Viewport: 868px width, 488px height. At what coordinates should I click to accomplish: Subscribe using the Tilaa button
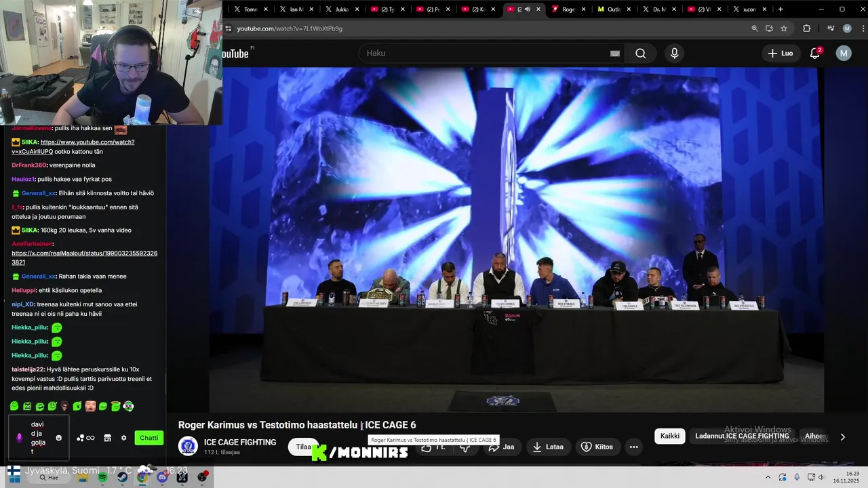tap(303, 447)
